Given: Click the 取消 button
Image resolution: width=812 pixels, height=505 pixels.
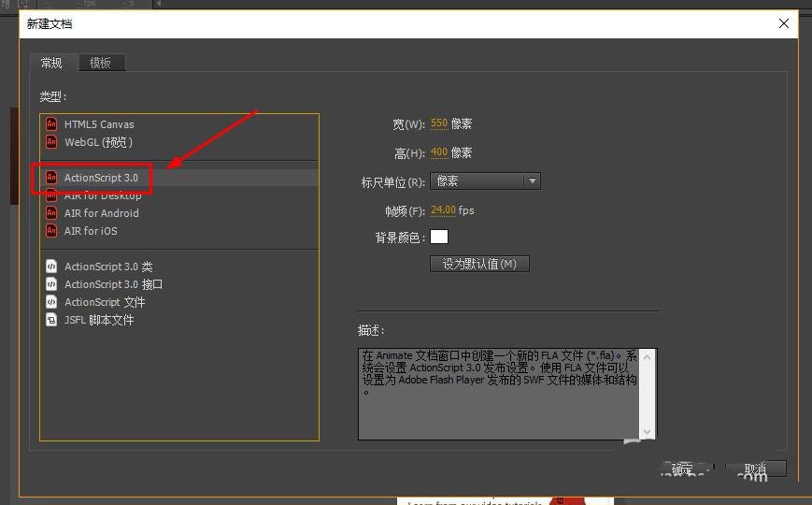Looking at the screenshot, I should pos(756,469).
